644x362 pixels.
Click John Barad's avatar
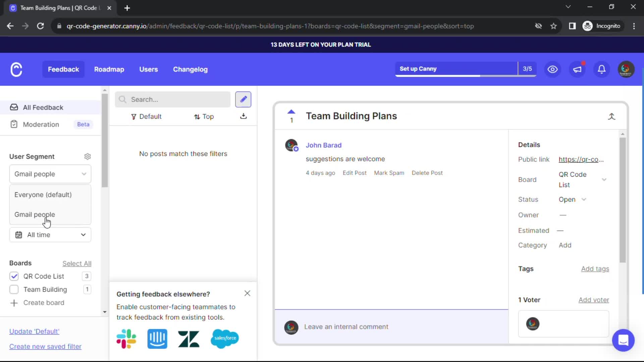(291, 145)
